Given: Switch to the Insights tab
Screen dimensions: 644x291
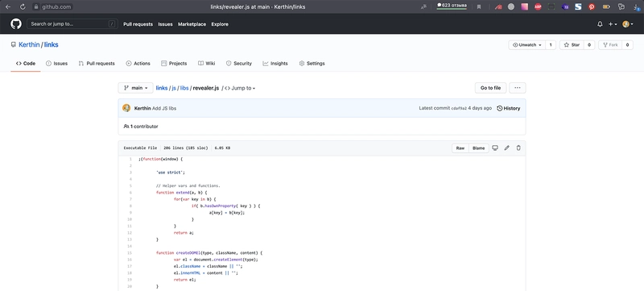Looking at the screenshot, I should click(x=275, y=64).
